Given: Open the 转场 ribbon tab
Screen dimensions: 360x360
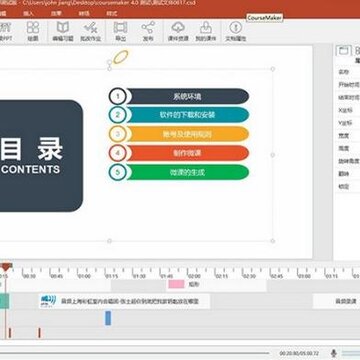Looking at the screenshot, I should tap(84, 14).
